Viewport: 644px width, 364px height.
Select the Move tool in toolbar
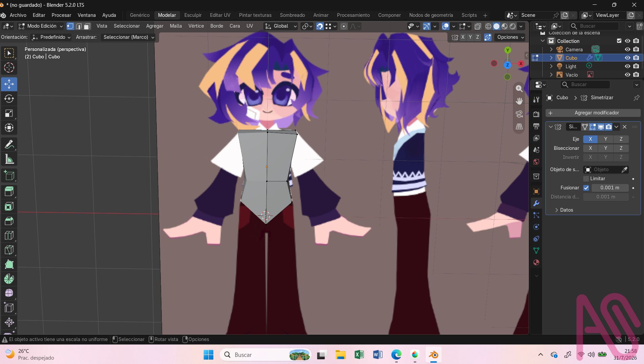click(x=9, y=84)
